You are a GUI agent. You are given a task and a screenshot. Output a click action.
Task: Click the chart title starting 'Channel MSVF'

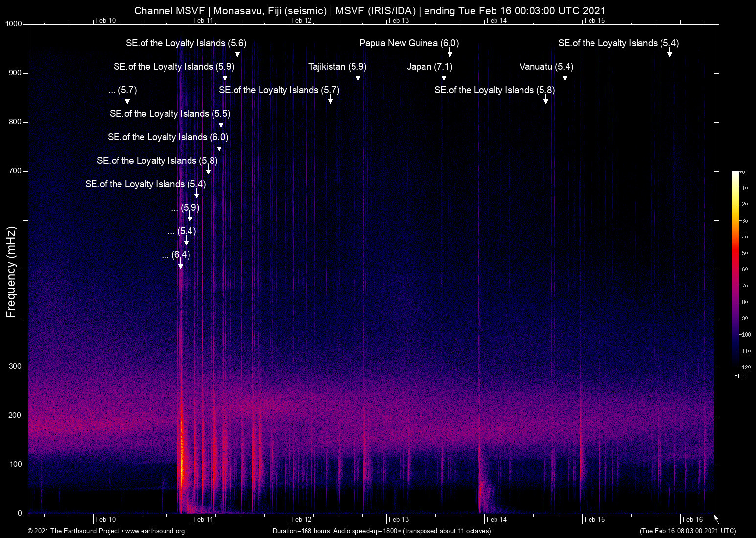[370, 11]
